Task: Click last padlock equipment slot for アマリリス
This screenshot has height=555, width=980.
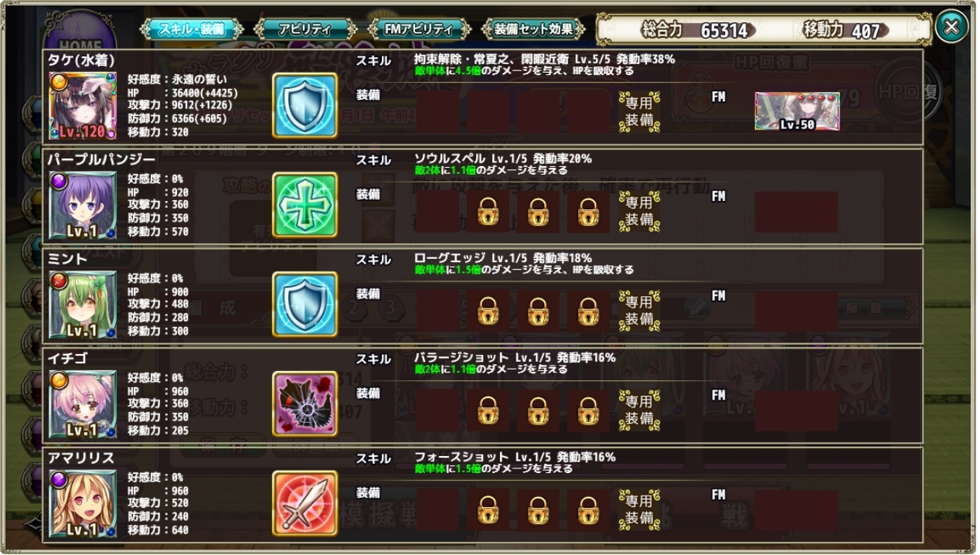Action: pyautogui.click(x=588, y=510)
